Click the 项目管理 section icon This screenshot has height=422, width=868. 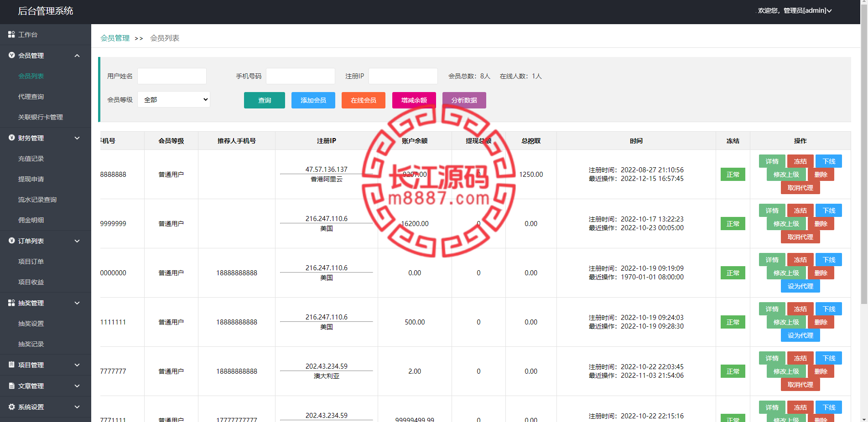11,365
